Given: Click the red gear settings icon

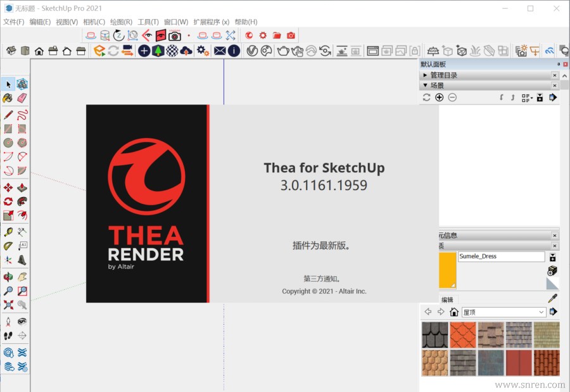Looking at the screenshot, I should (x=263, y=35).
